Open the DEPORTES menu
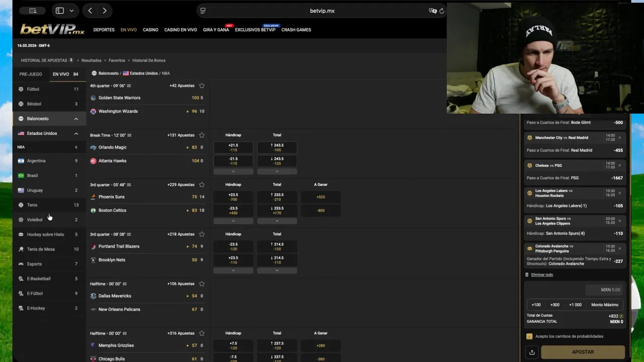This screenshot has height=362, width=644. [x=104, y=30]
